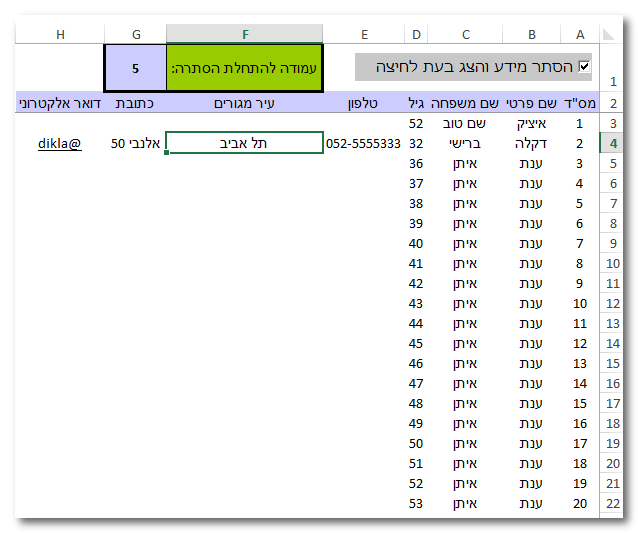Click the "דואר אלקטרוני" header cell

[60, 102]
